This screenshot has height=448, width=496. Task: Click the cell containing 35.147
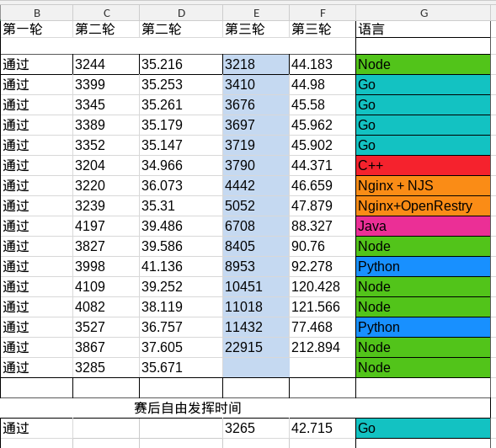[x=181, y=146]
